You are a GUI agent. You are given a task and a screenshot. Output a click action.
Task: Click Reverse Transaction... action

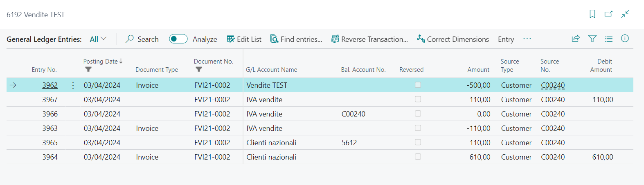[369, 39]
